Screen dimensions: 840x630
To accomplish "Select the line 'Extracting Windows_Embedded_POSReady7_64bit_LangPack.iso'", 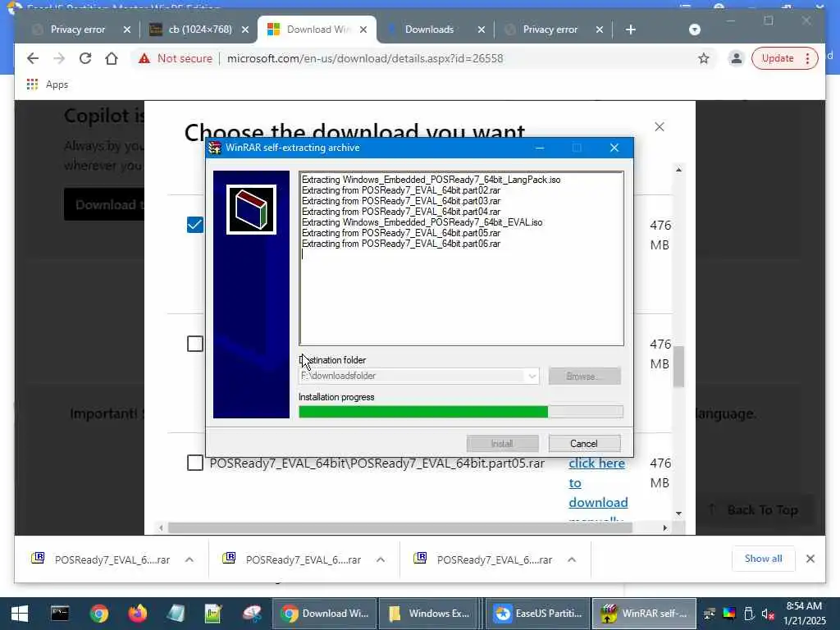I will (x=431, y=180).
